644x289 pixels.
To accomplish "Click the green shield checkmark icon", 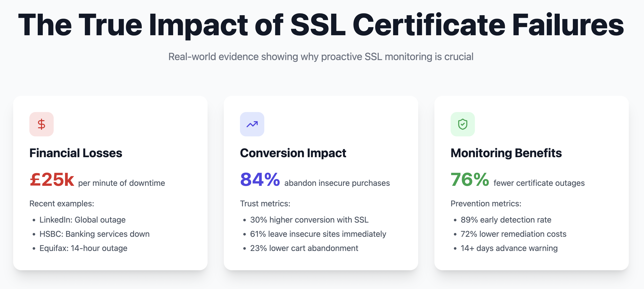I will (x=463, y=124).
